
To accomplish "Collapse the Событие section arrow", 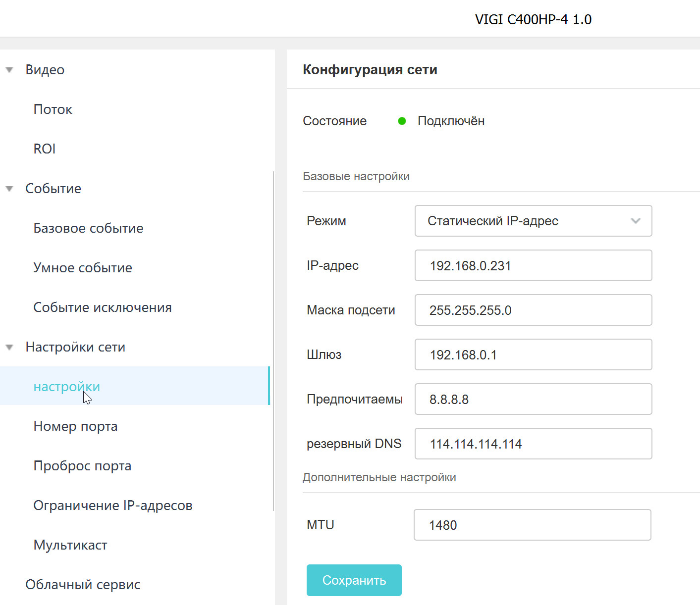I will (9, 189).
